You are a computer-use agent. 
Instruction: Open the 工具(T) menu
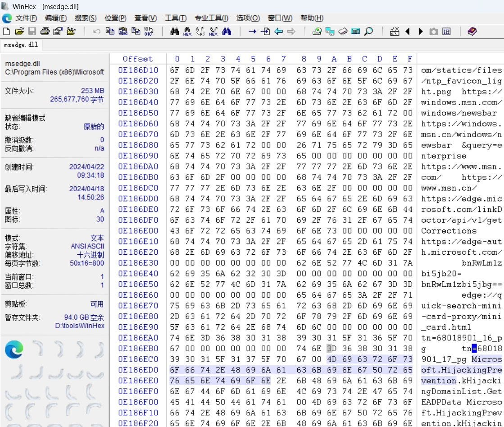(176, 18)
